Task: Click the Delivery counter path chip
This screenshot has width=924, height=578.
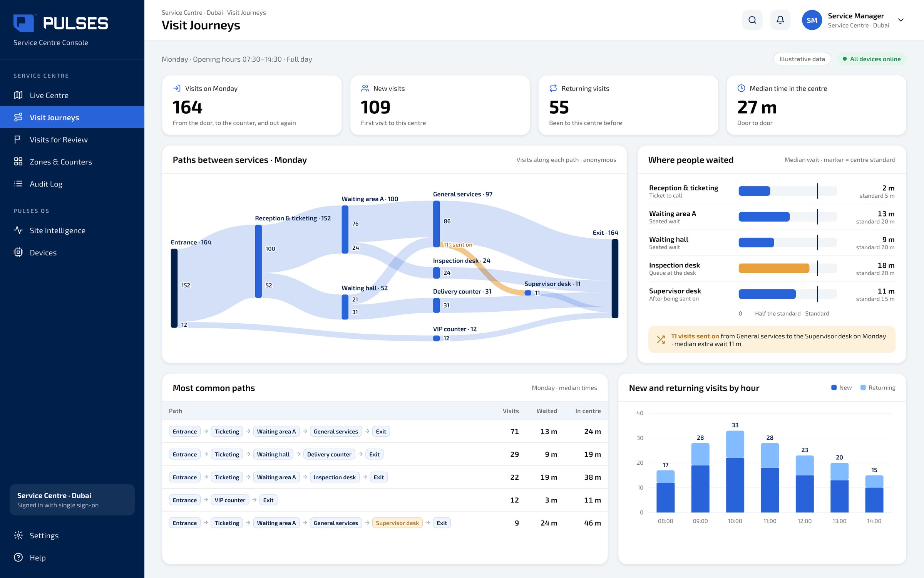Action: pos(329,454)
